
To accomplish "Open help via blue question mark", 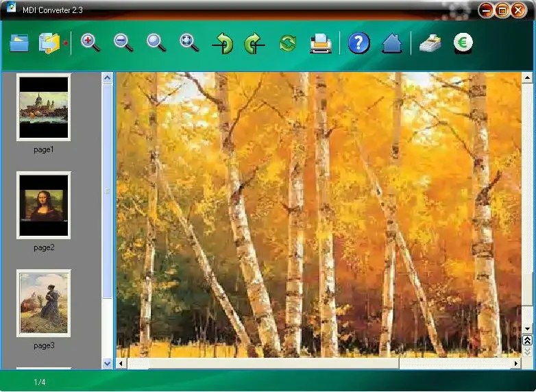I will (358, 43).
